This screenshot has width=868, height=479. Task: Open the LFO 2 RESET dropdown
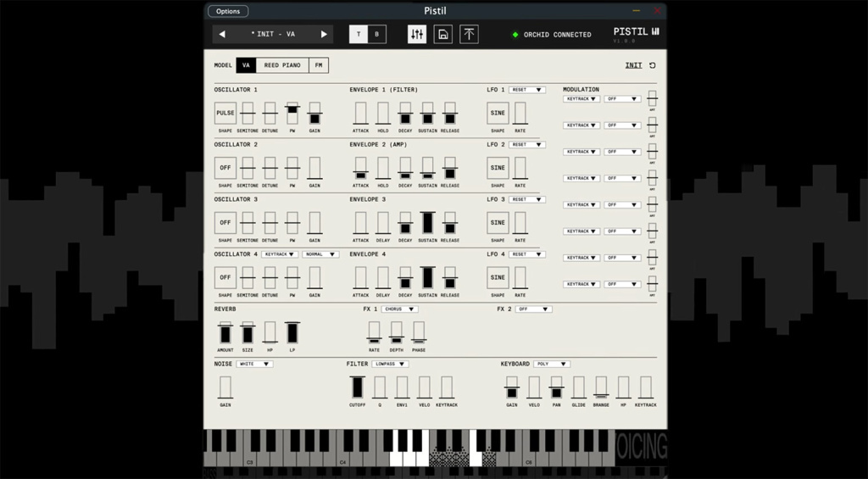pyautogui.click(x=527, y=144)
